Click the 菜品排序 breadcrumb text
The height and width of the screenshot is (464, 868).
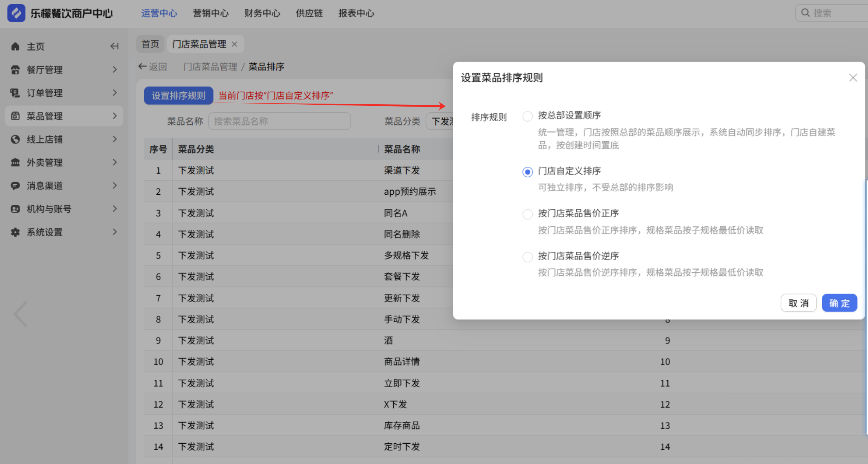pos(266,67)
